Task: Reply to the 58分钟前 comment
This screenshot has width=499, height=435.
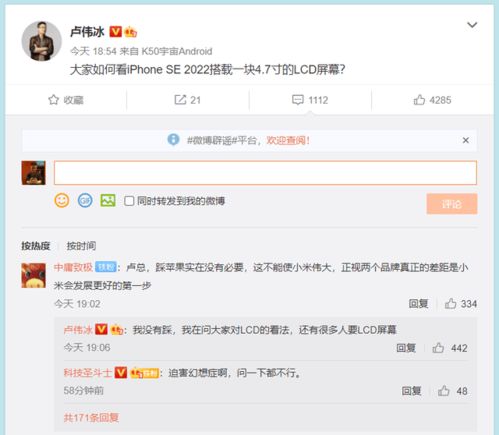Action: [x=411, y=391]
